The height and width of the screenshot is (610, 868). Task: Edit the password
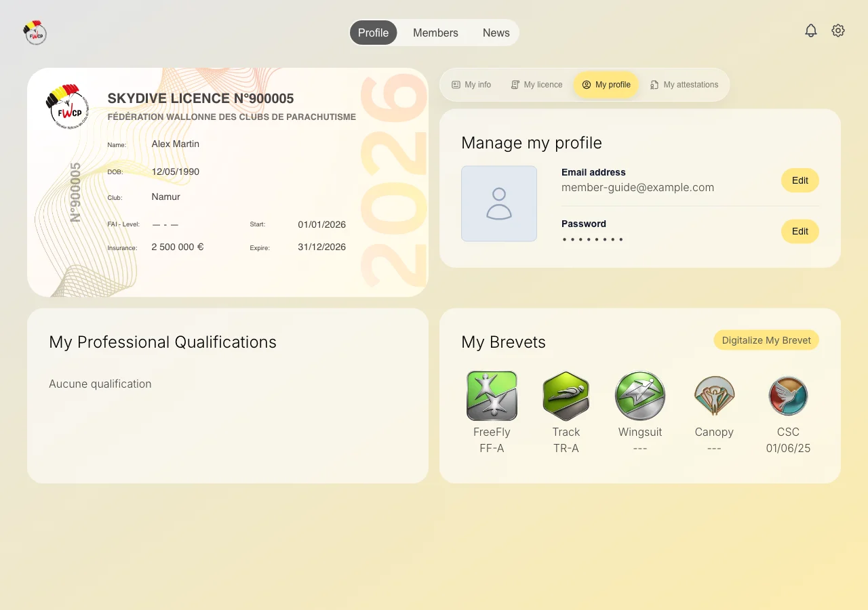800,232
